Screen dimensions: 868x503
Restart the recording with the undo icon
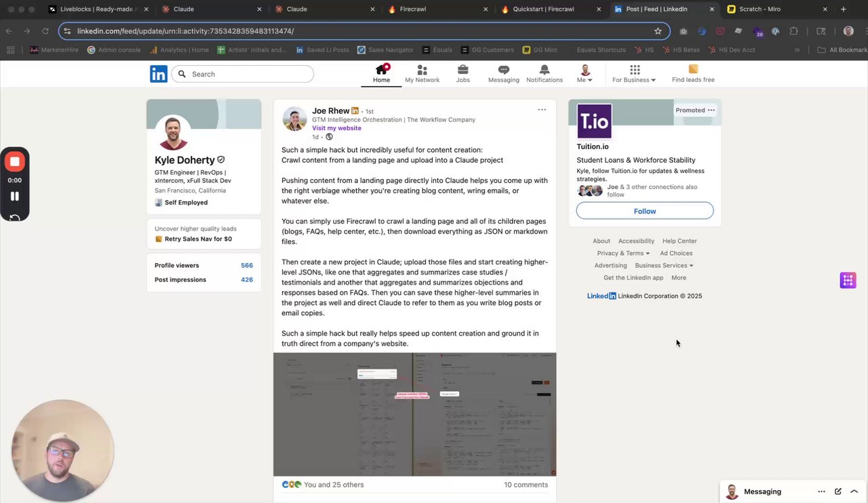coord(14,217)
